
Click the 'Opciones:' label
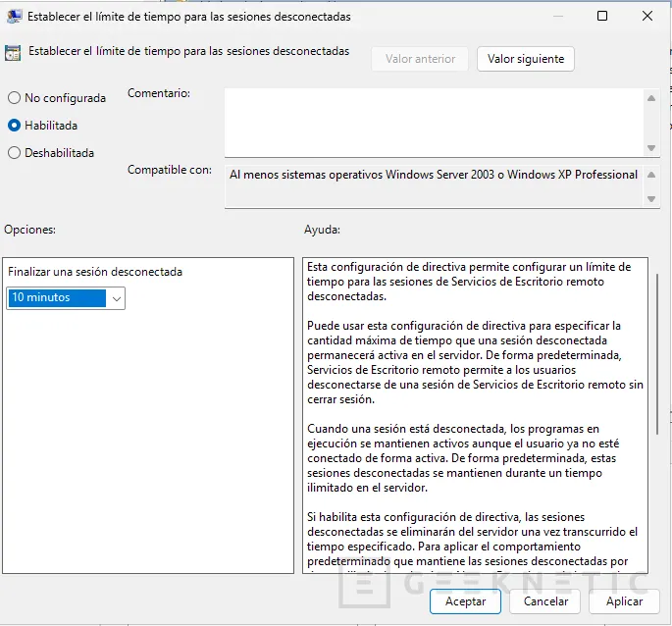click(30, 230)
